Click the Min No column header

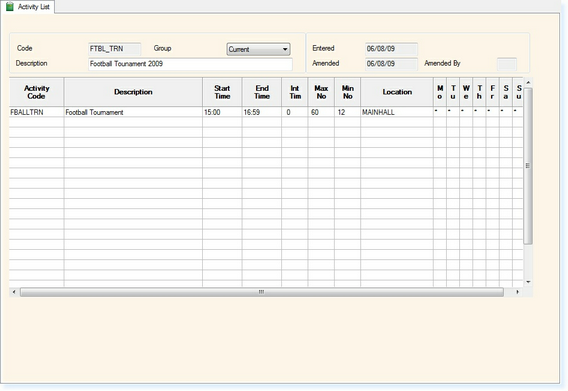[x=347, y=92]
